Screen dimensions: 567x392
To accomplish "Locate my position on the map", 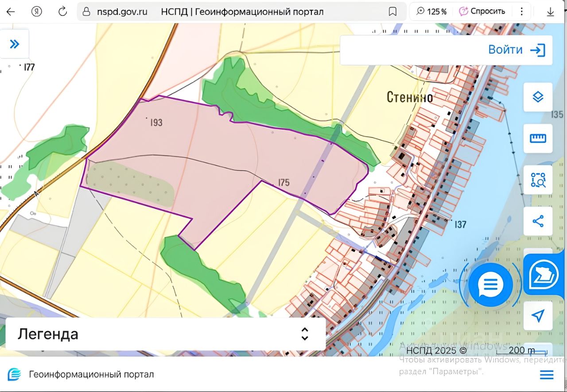I will click(538, 316).
